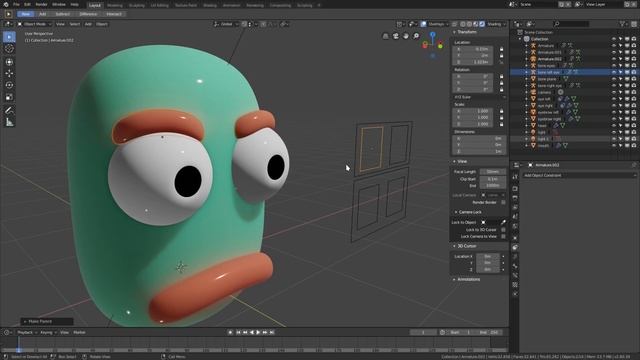Screen dimensions: 640x360
Task: Open the Window menu
Action: (59, 4)
